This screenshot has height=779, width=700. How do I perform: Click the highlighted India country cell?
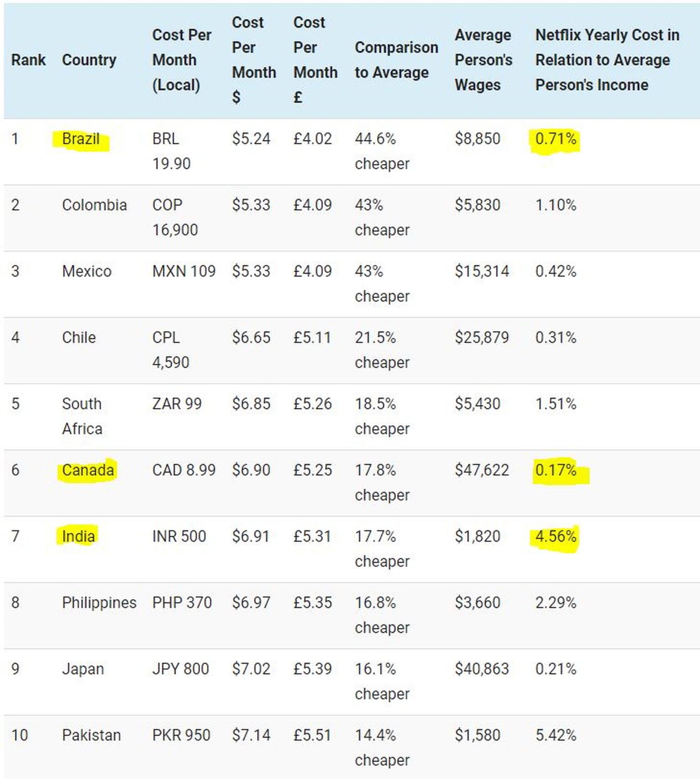tap(78, 536)
